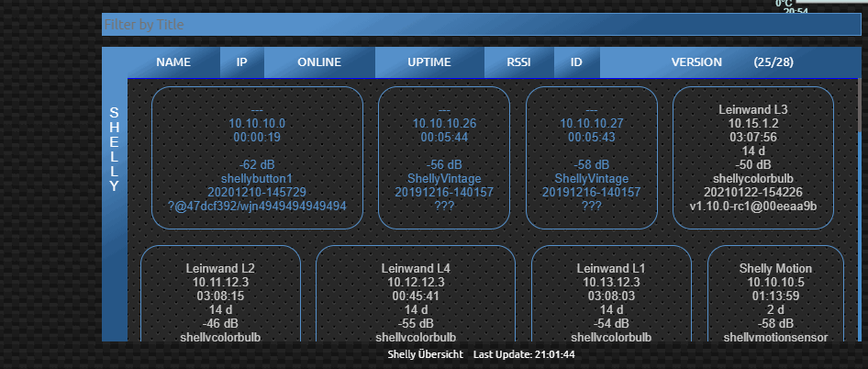Screen dimensions: 868x369
Task: Click the (25/28) device counter
Action: [773, 62]
